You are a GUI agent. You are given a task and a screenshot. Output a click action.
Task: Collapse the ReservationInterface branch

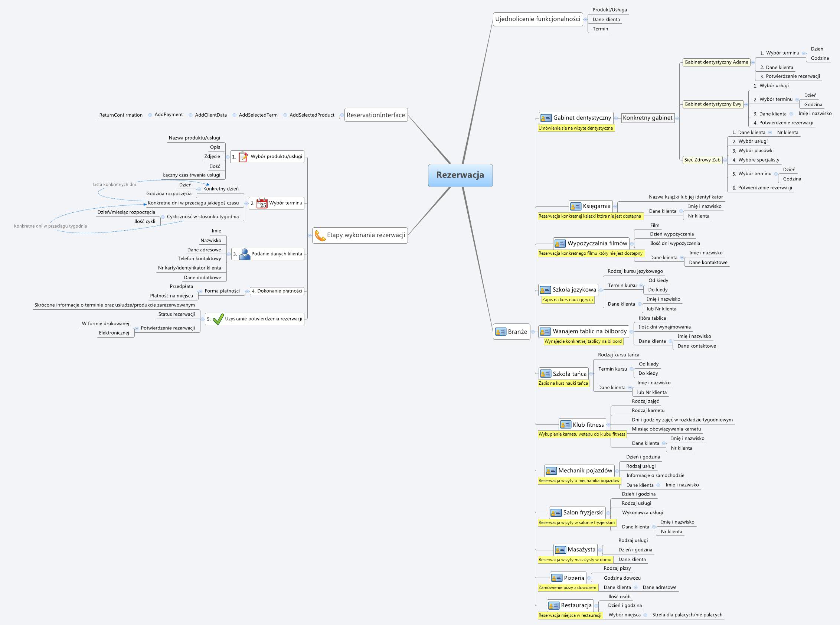click(x=341, y=115)
